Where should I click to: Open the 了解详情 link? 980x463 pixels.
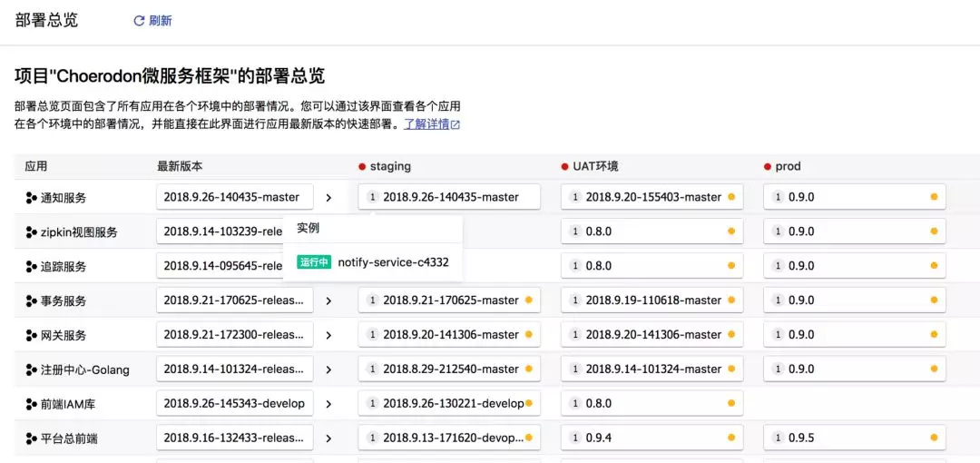(x=426, y=123)
